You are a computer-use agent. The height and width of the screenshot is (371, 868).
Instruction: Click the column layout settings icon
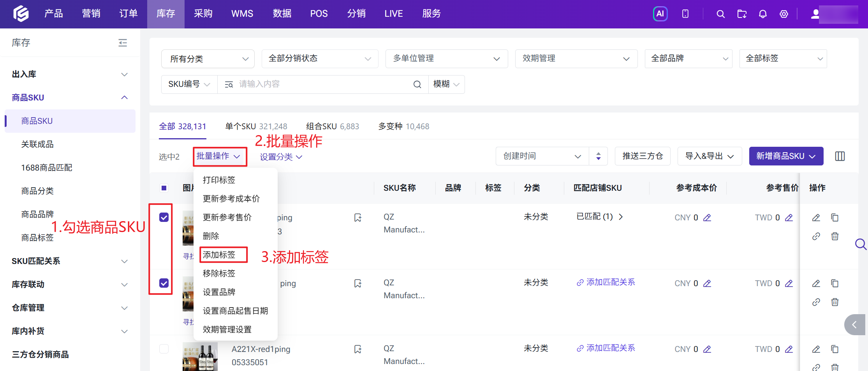(x=840, y=156)
